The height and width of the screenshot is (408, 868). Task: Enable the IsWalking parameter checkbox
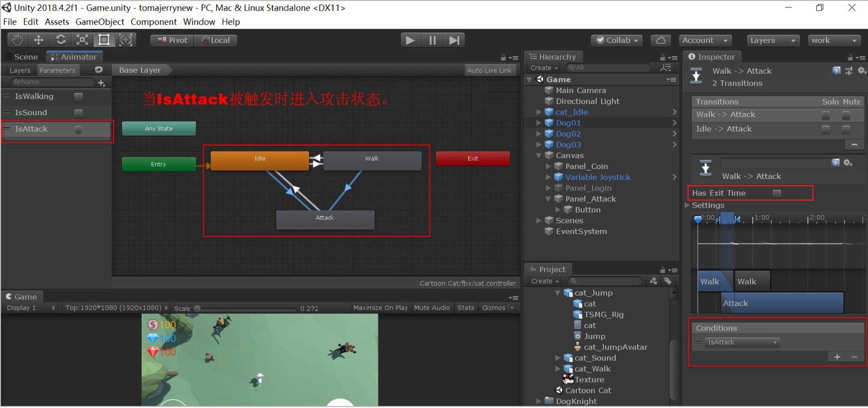(79, 96)
